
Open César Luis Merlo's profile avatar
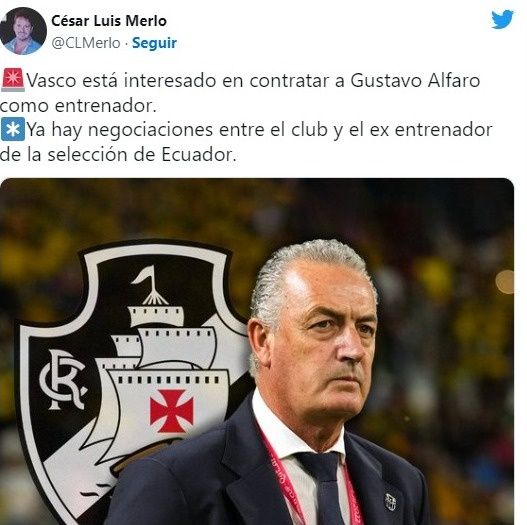(23, 31)
